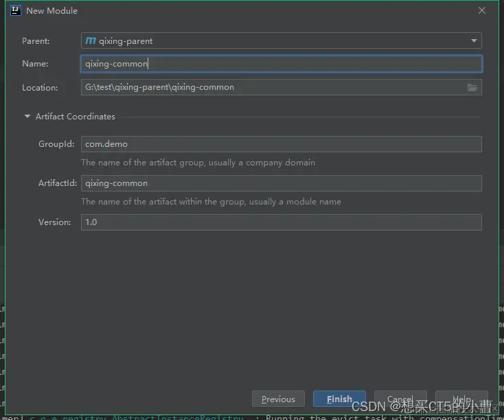
Task: Click the Cancel button
Action: [400, 399]
